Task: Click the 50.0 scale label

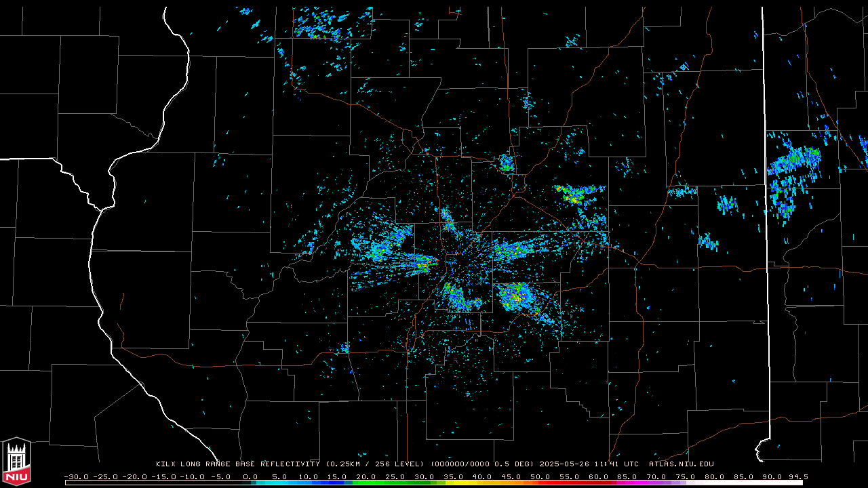Action: pyautogui.click(x=540, y=476)
